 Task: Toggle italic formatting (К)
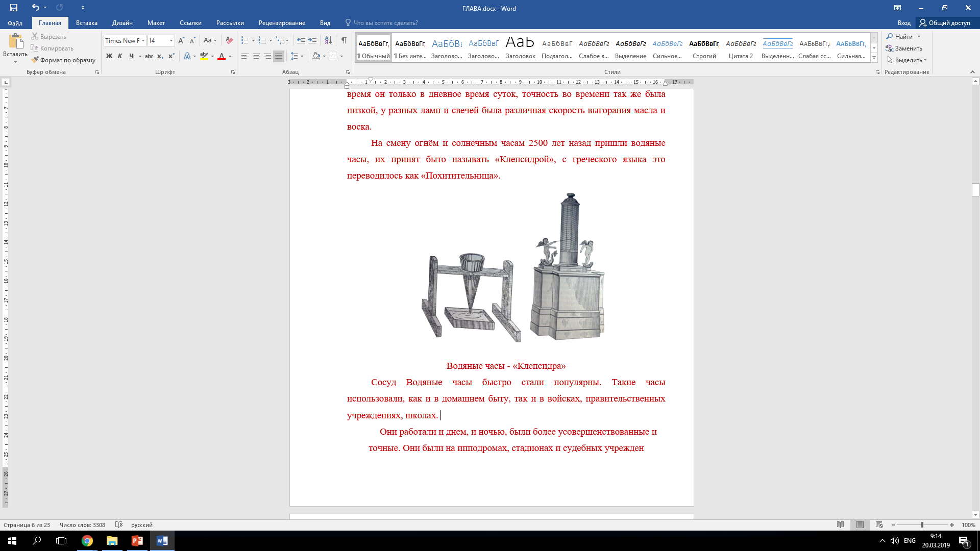(x=120, y=56)
